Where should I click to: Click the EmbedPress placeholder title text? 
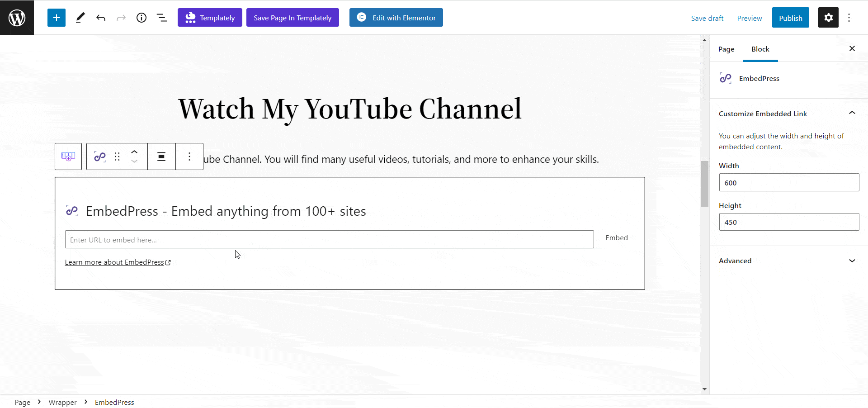pos(226,211)
